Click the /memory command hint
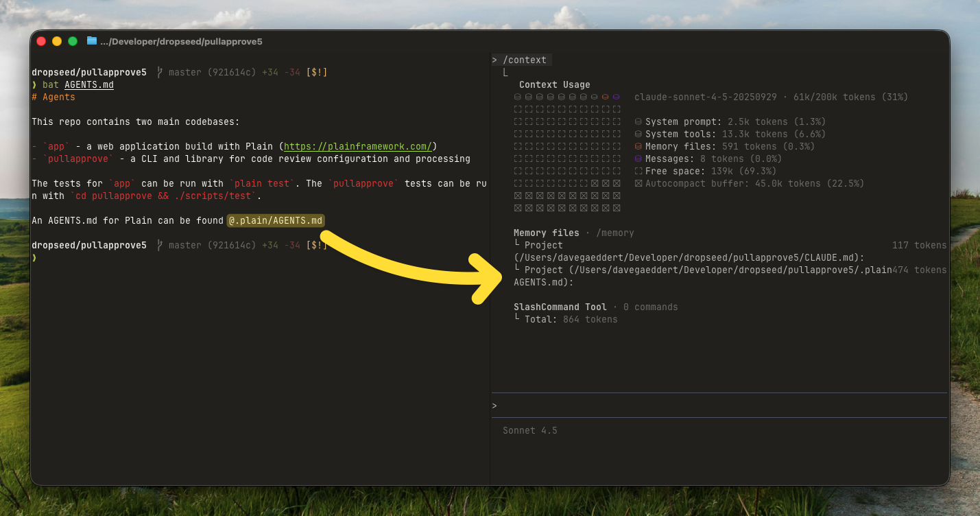Screen dimensions: 980x516 coord(614,233)
